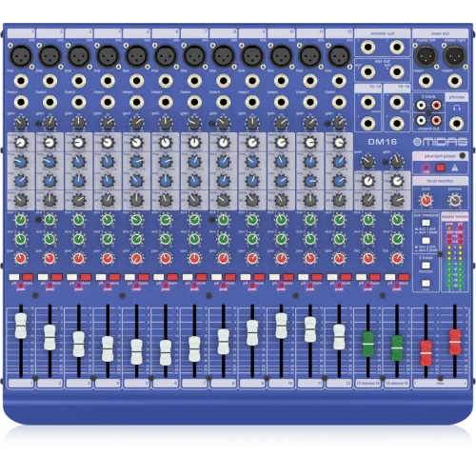The image size is (476, 476).
Task: Click the channel 10 aux 1 knob
Action: click(281, 220)
